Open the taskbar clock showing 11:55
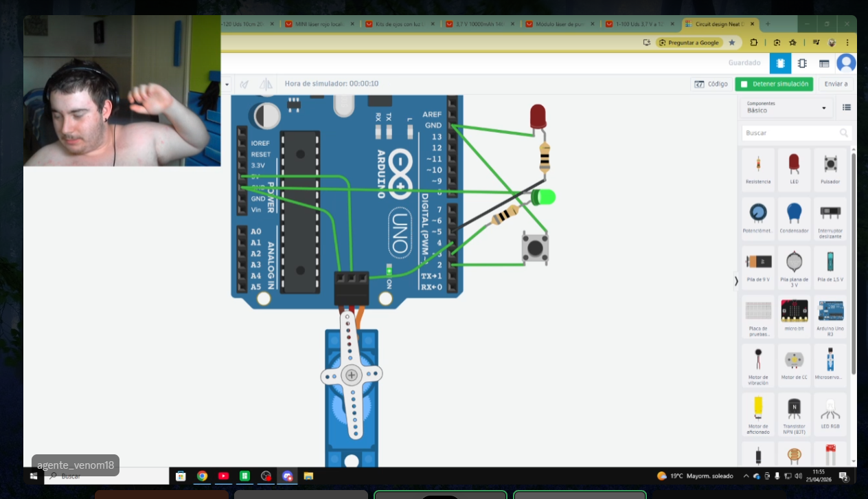 pyautogui.click(x=819, y=476)
